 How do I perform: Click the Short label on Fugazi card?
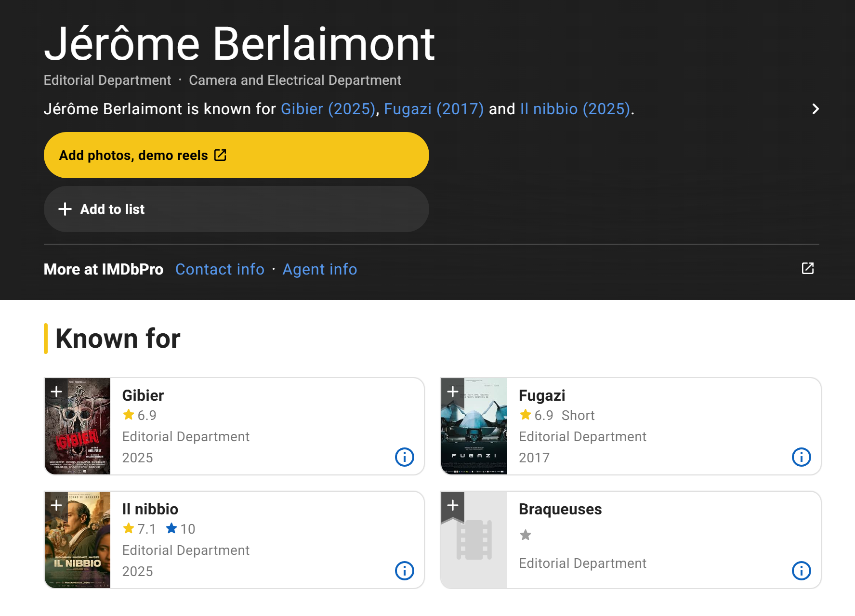click(578, 415)
